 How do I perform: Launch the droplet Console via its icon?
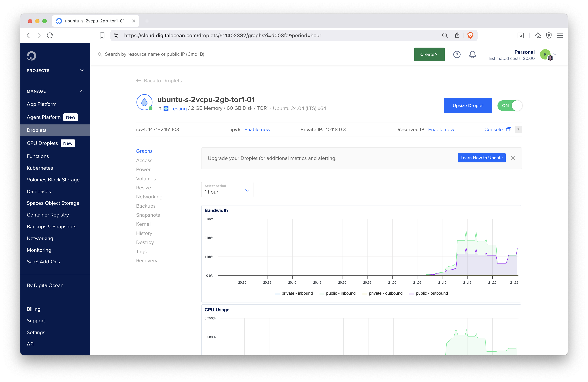[509, 129]
